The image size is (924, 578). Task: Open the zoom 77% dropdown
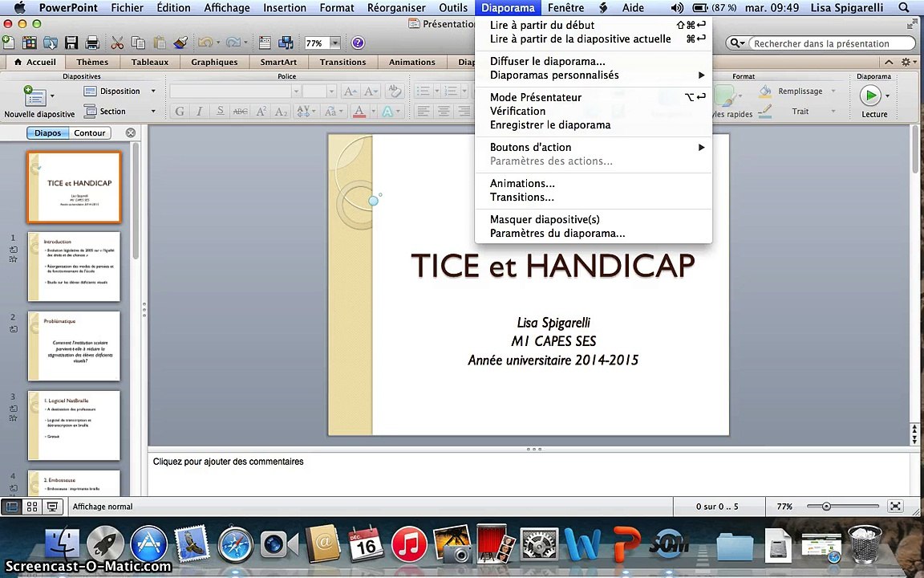tap(334, 43)
